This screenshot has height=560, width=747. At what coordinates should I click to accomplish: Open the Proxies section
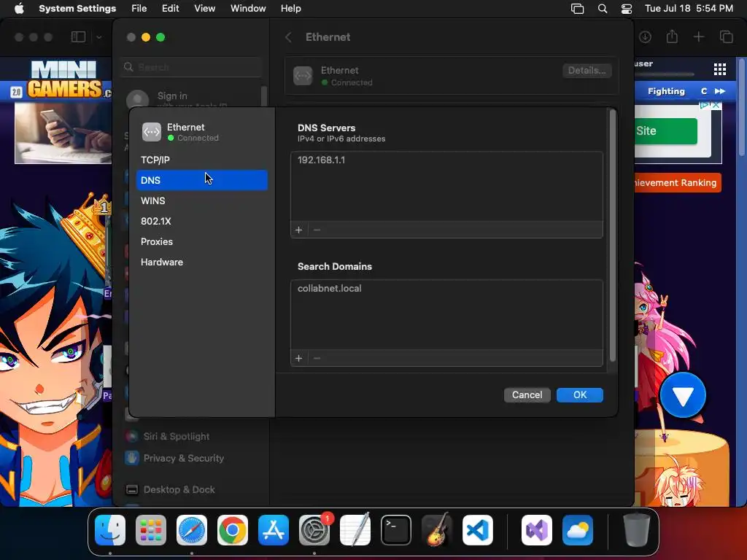coord(202,242)
